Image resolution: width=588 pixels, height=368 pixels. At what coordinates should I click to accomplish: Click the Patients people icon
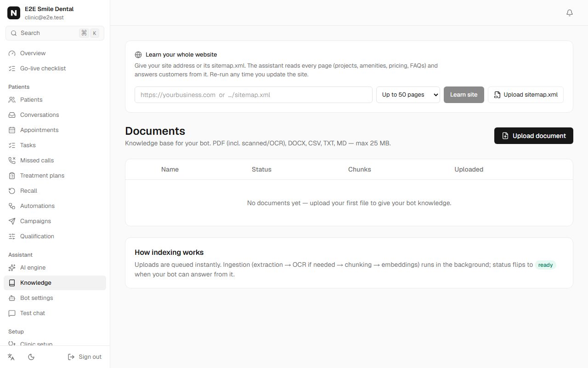coord(12,100)
